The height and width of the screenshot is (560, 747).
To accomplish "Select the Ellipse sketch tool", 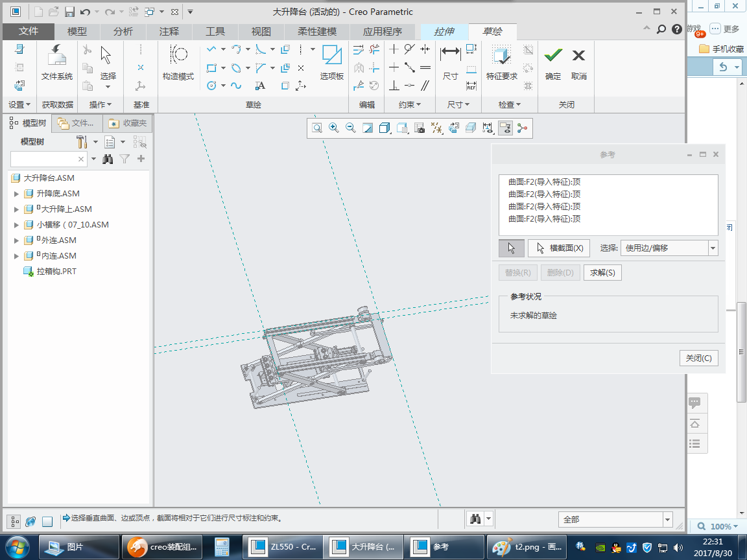I will point(236,68).
